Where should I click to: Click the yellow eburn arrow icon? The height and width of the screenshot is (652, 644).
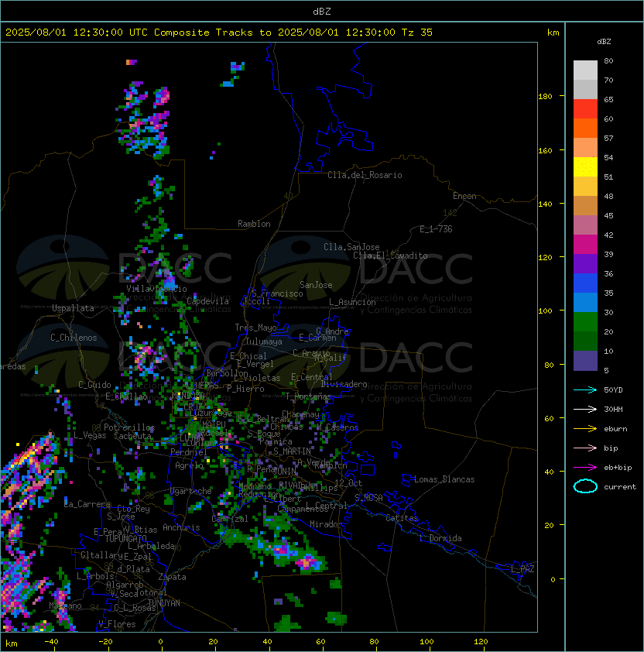pos(585,429)
